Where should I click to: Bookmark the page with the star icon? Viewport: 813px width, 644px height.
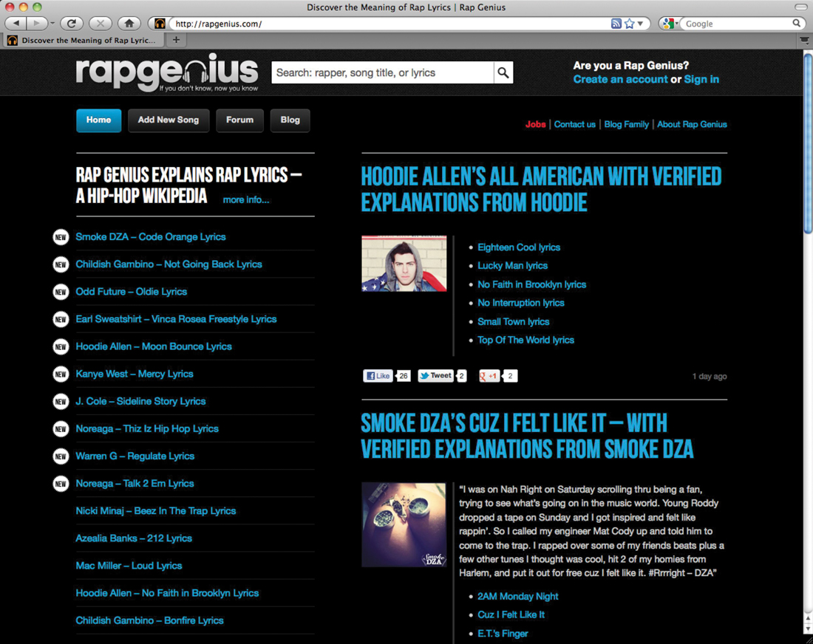[x=630, y=24]
